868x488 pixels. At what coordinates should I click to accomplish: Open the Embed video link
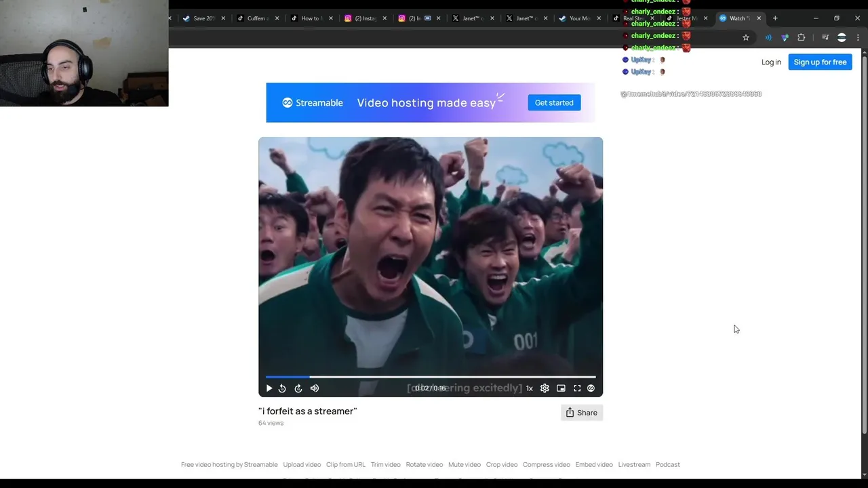pos(594,465)
